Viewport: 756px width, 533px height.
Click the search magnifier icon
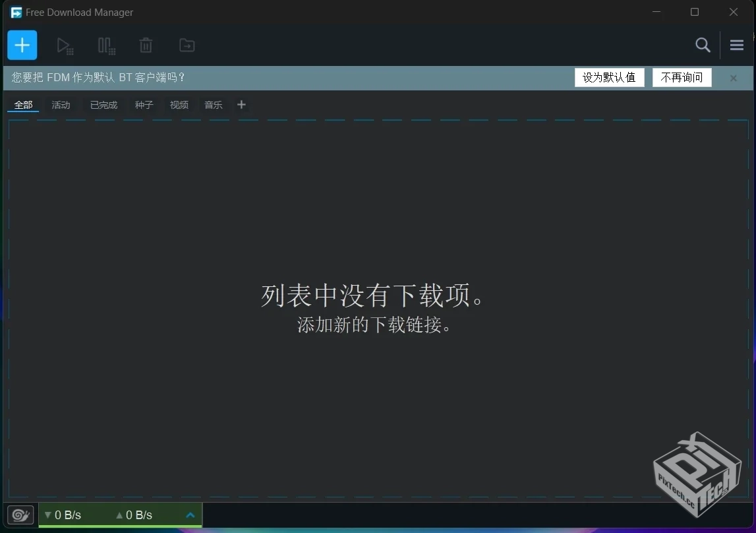click(703, 45)
